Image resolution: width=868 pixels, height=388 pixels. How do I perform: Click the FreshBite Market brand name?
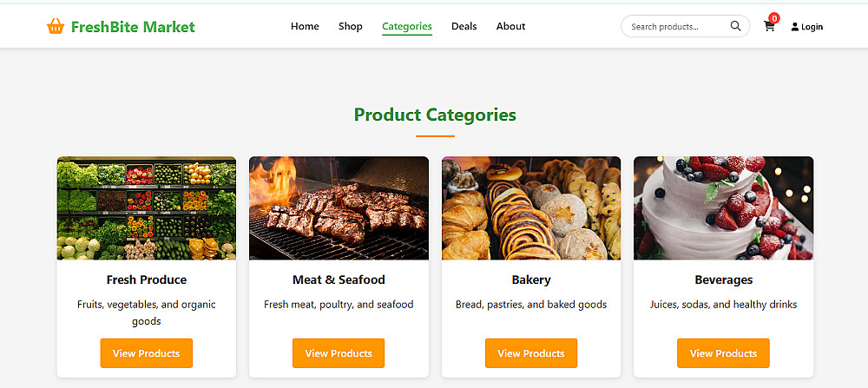[x=133, y=27]
